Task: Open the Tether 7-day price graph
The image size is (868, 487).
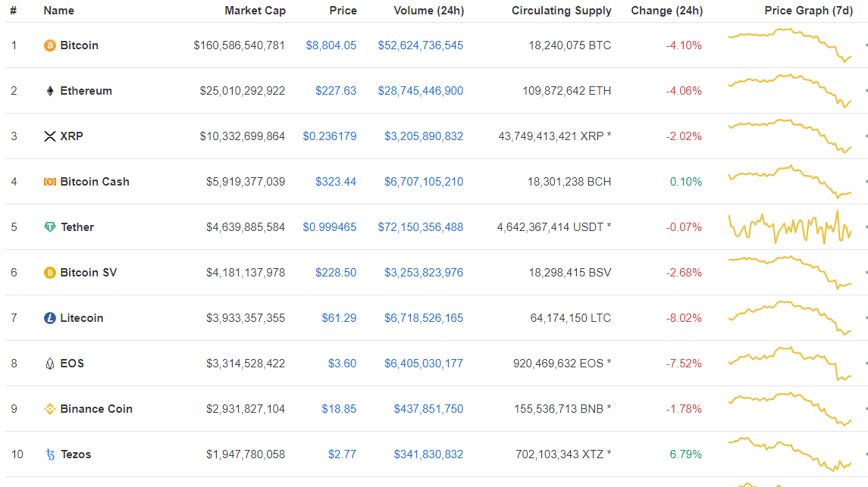Action: (x=789, y=227)
